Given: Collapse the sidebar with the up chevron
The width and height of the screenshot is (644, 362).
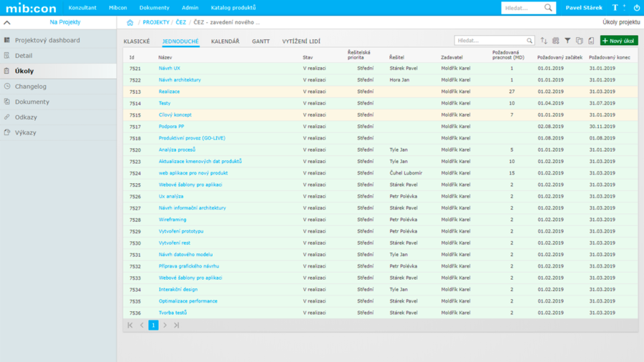Looking at the screenshot, I should (7, 22).
